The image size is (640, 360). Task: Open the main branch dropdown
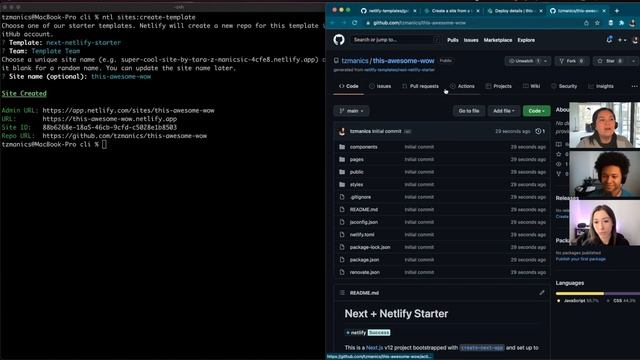click(x=351, y=111)
